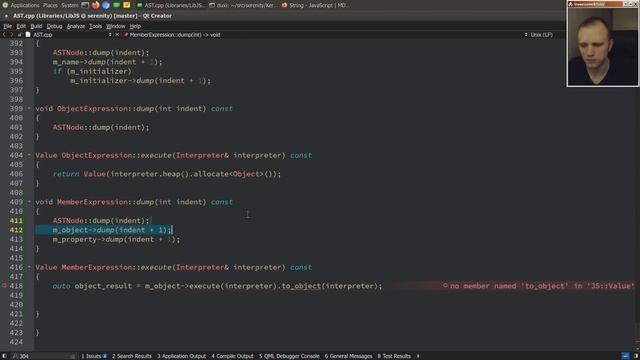Open the Analyze menu
Image resolution: width=640 pixels, height=360 pixels.
76,26
